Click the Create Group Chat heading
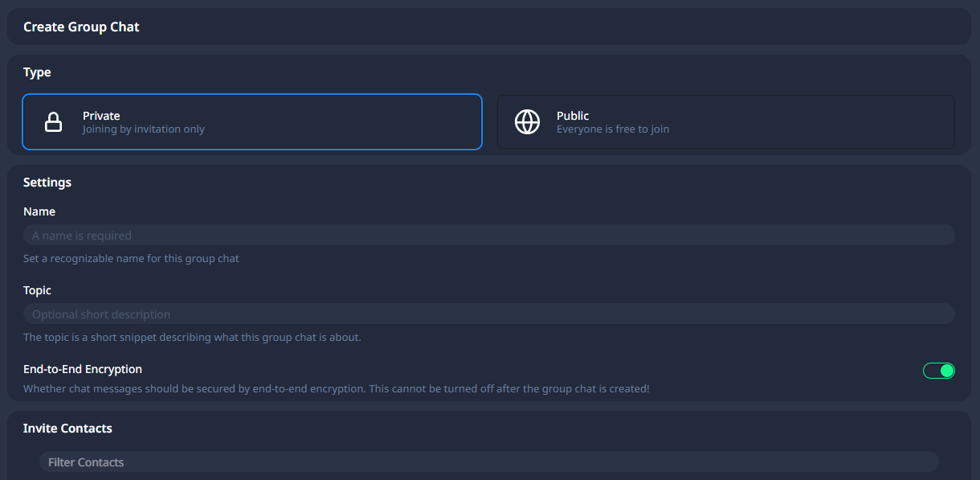The width and height of the screenshot is (980, 480). point(81,27)
